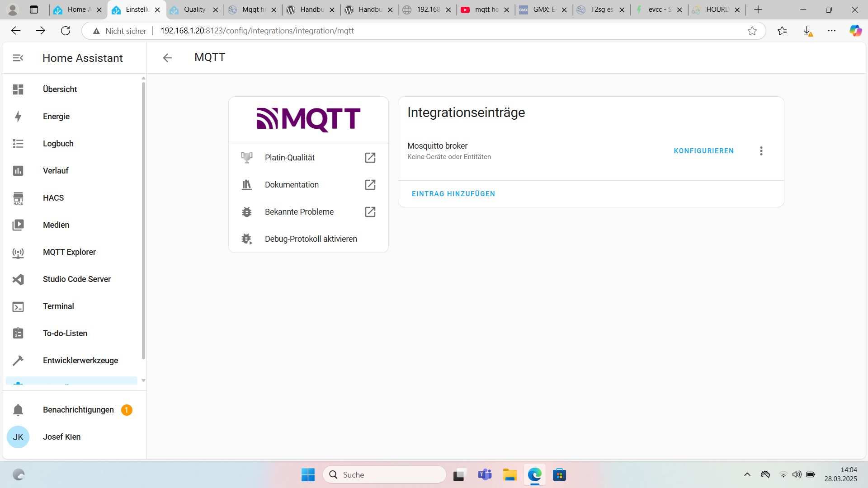Image resolution: width=868 pixels, height=488 pixels.
Task: Open external link icon for Platin-Qualität
Action: pos(370,158)
